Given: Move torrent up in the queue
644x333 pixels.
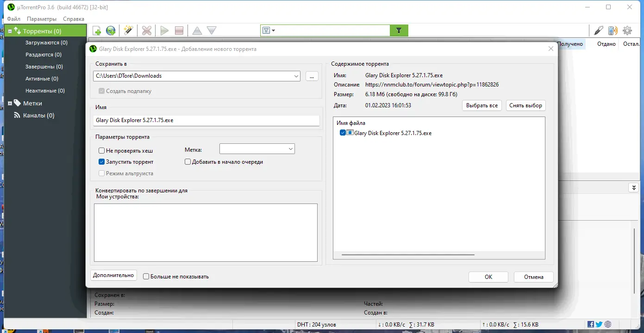Looking at the screenshot, I should click(x=197, y=30).
